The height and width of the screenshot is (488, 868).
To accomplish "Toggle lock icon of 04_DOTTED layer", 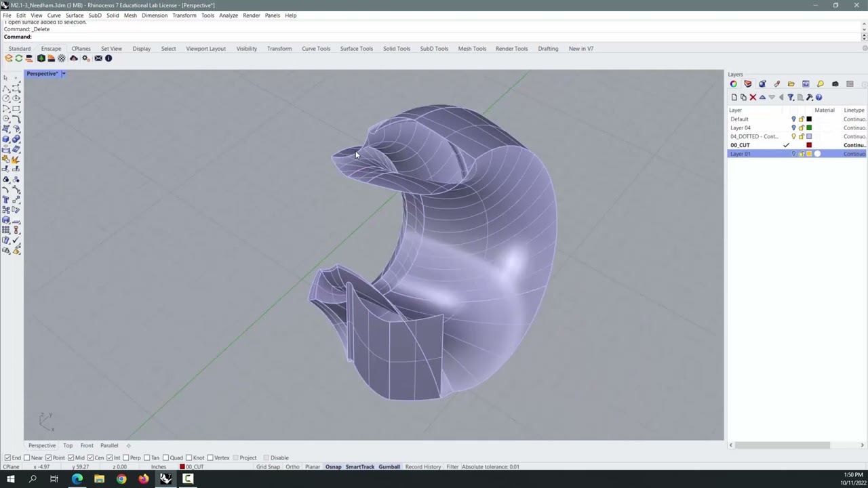I will pyautogui.click(x=802, y=136).
